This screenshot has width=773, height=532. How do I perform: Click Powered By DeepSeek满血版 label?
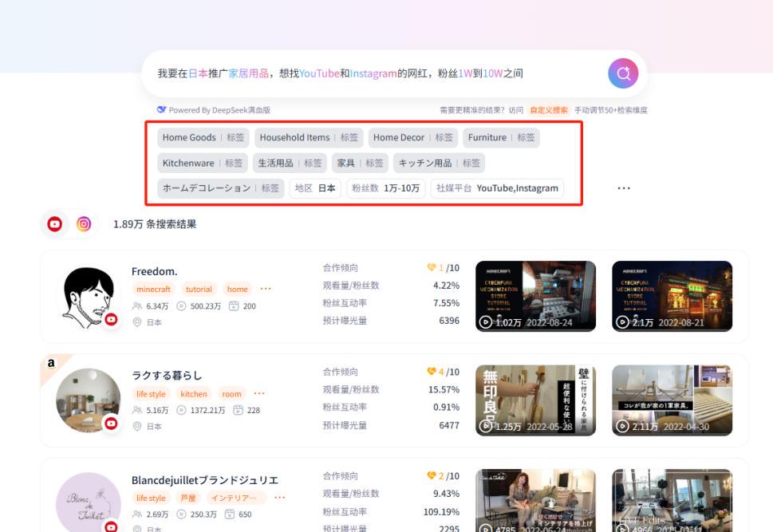coord(219,110)
